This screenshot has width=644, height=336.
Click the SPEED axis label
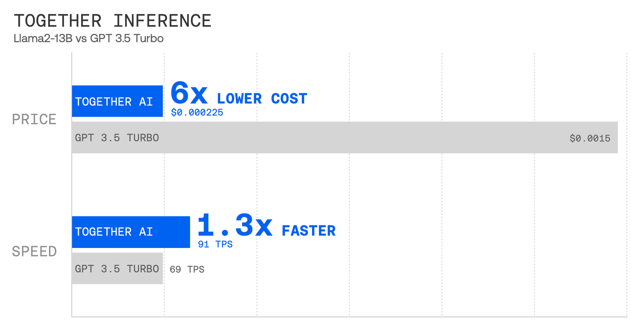pyautogui.click(x=34, y=252)
